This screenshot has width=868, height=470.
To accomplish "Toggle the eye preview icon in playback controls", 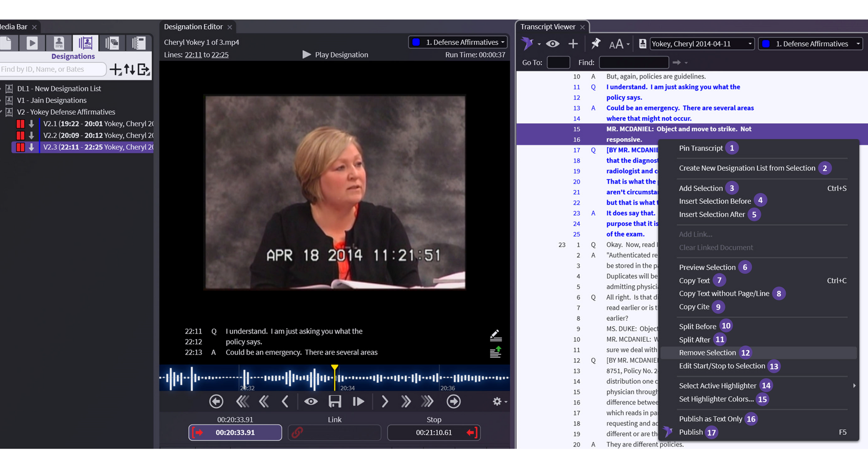I will tap(311, 401).
